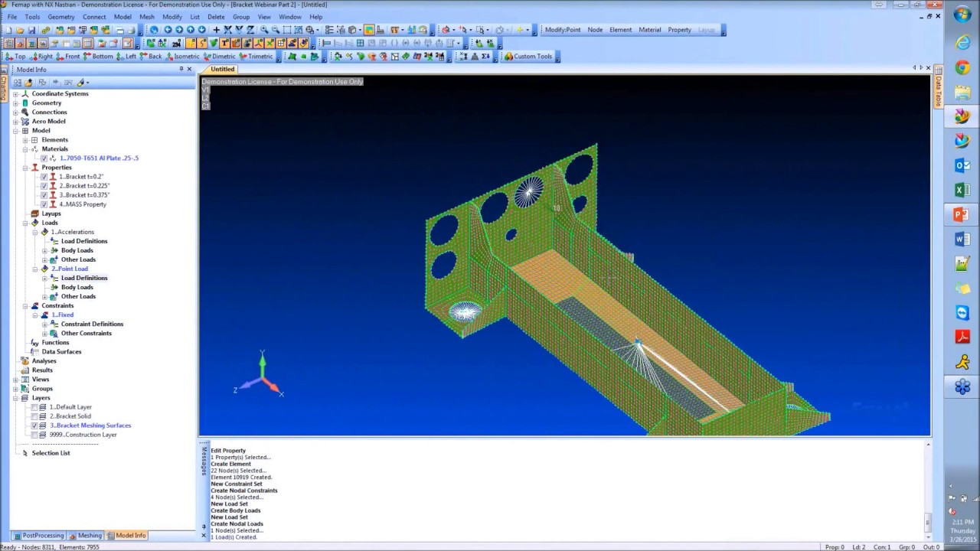Select the Front view orientation
Image resolution: width=980 pixels, height=551 pixels.
tap(68, 56)
